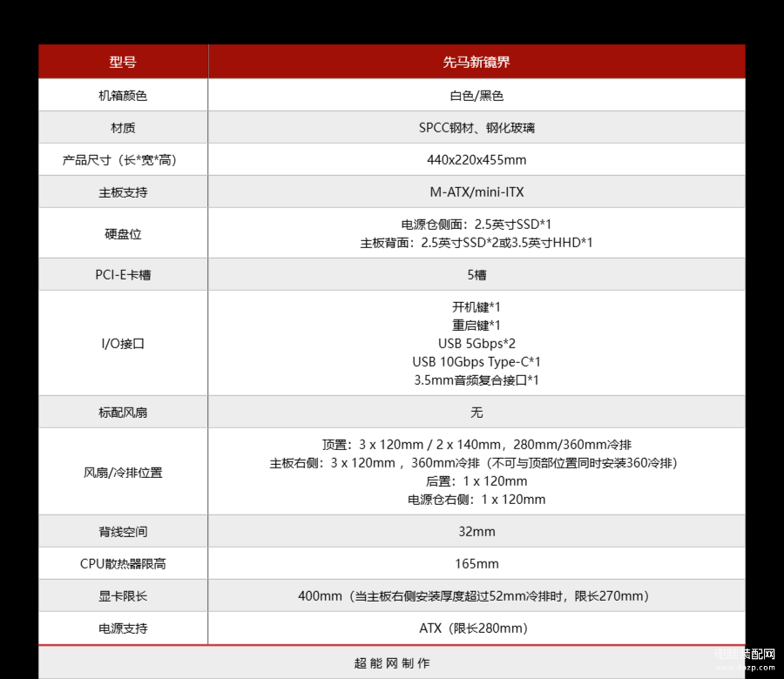Click 主板背面：2.5英寸SSD*2或3.5英寸HHD*1 line
This screenshot has height=679, width=784.
point(476,243)
